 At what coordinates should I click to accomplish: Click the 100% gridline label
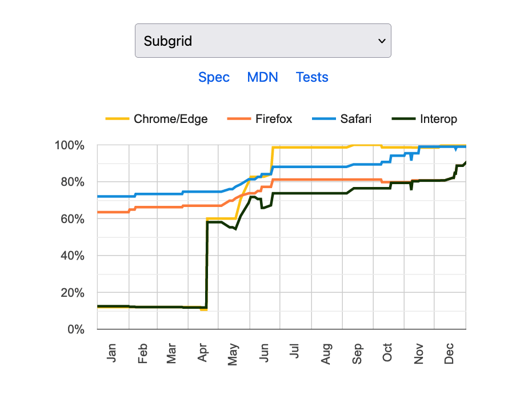click(x=71, y=146)
